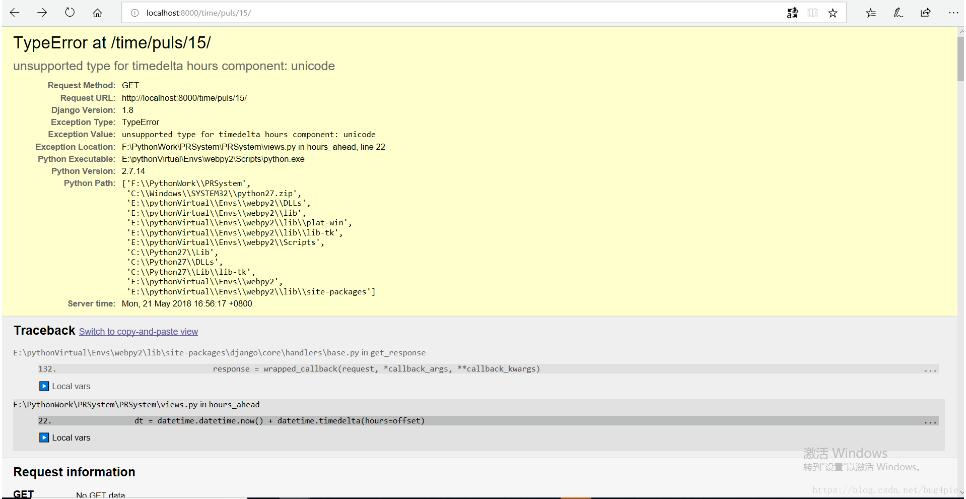Click the Exception Location views.py path

pos(253,147)
